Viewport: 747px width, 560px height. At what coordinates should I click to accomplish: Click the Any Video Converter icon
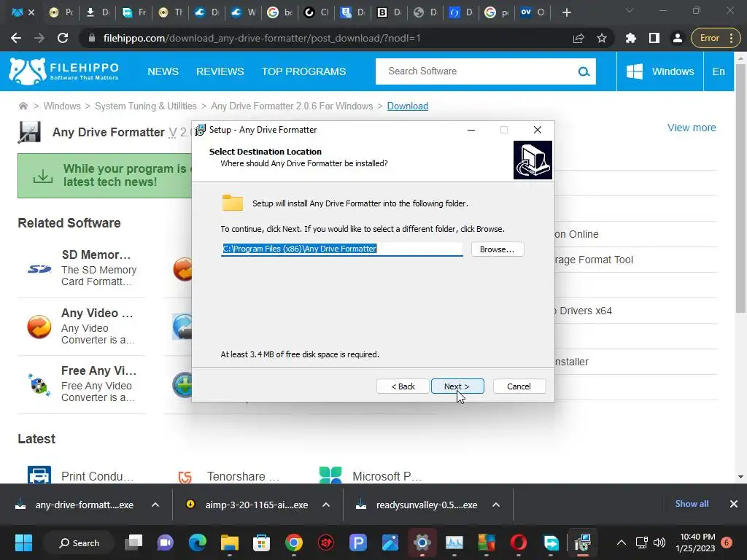pos(39,327)
